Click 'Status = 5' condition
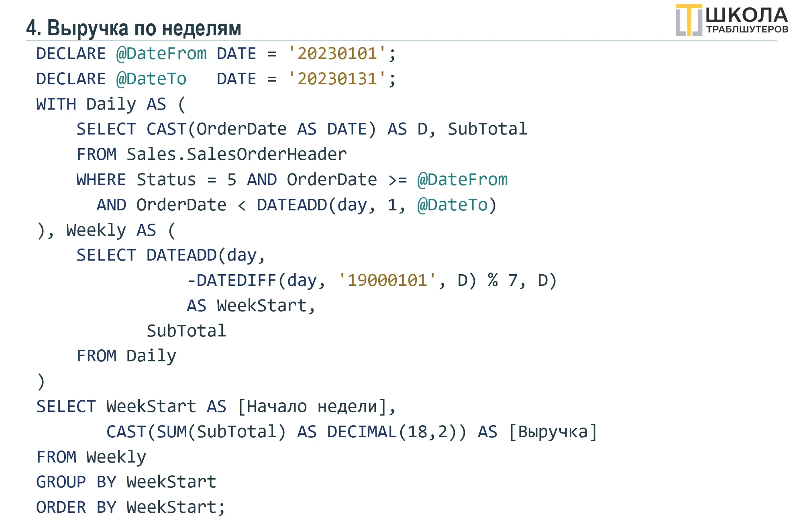Image resolution: width=803 pixels, height=532 pixels. point(187,179)
